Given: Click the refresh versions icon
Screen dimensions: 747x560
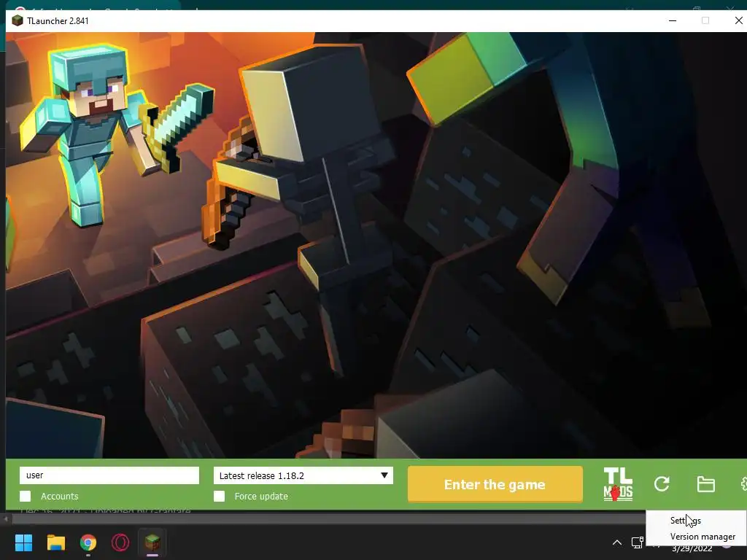Looking at the screenshot, I should [x=662, y=484].
